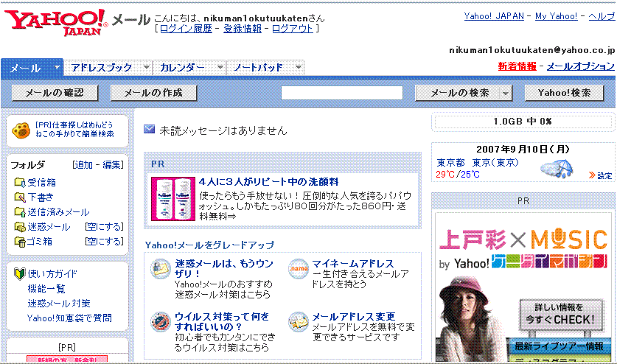This screenshot has width=617, height=364.
Task: Click the ゴミ箱 trash icon
Action: pyautogui.click(x=20, y=242)
